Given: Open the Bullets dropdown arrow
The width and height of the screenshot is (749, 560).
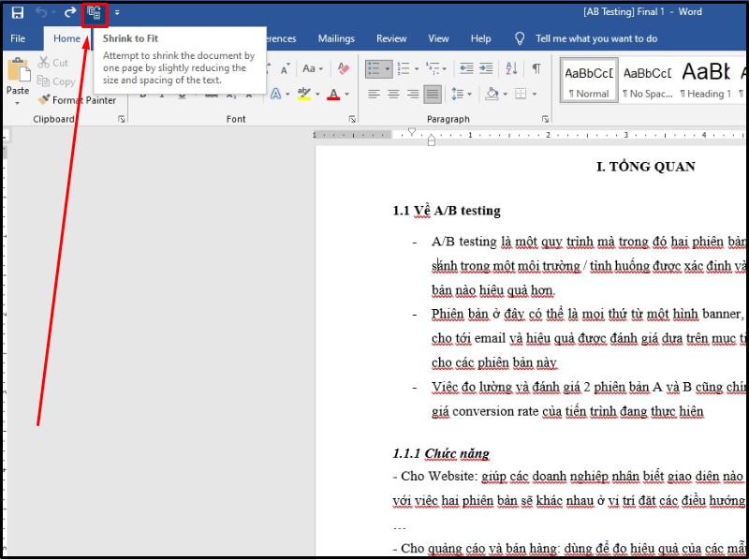Looking at the screenshot, I should click(x=387, y=67).
